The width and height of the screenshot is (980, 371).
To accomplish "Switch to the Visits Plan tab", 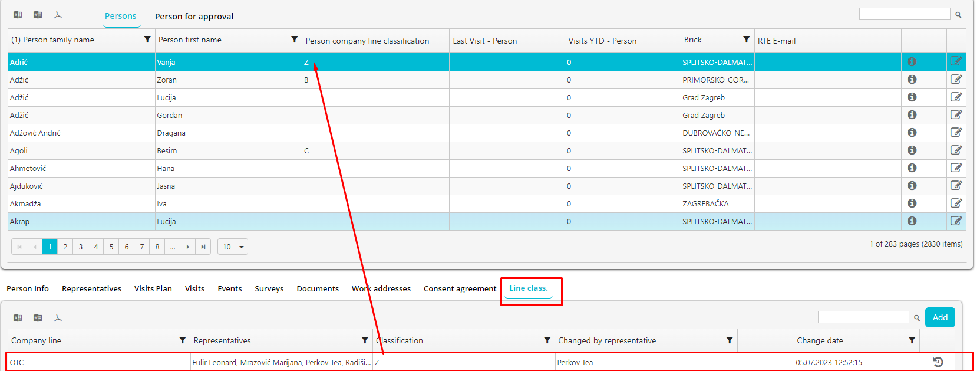I will coord(153,289).
